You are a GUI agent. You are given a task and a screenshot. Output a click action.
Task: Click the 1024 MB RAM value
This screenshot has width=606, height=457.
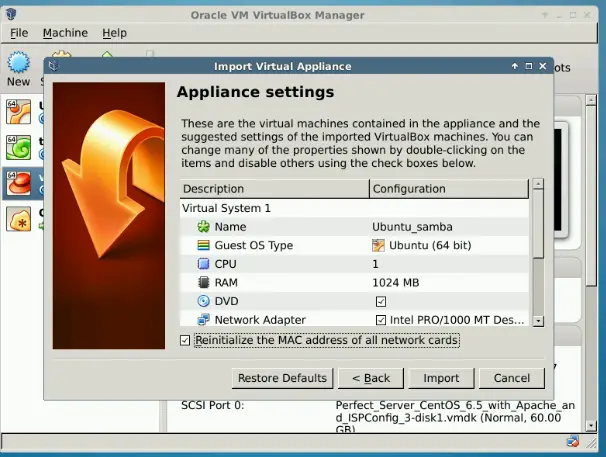pyautogui.click(x=396, y=282)
